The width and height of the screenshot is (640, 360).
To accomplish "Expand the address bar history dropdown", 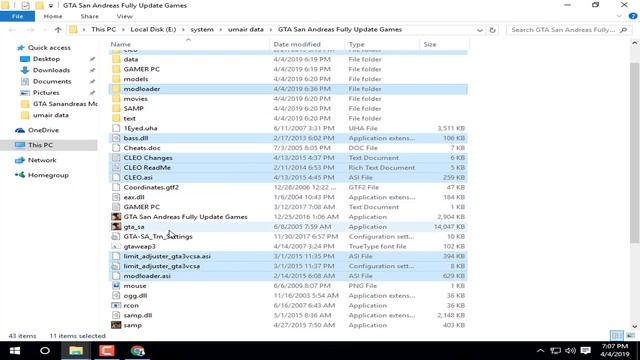I will pos(480,30).
